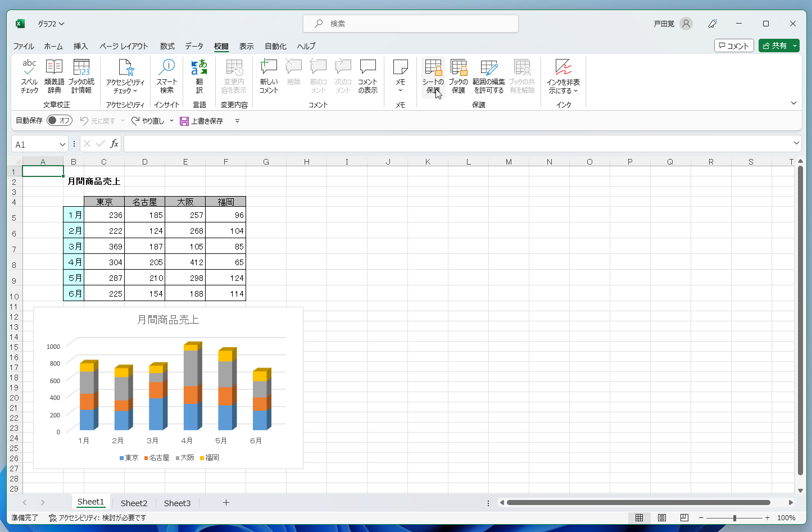Open the データ tab

coord(194,46)
